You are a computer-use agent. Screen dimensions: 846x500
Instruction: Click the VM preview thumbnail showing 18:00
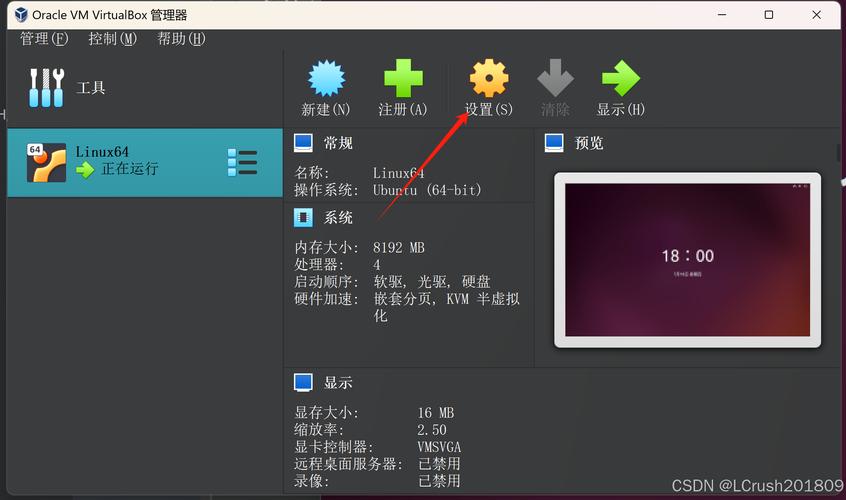click(x=687, y=259)
